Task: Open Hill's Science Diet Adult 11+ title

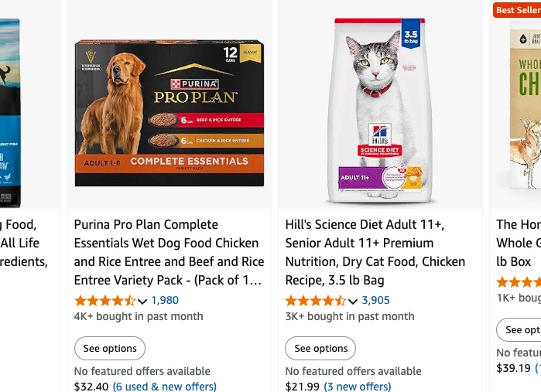Action: click(375, 252)
